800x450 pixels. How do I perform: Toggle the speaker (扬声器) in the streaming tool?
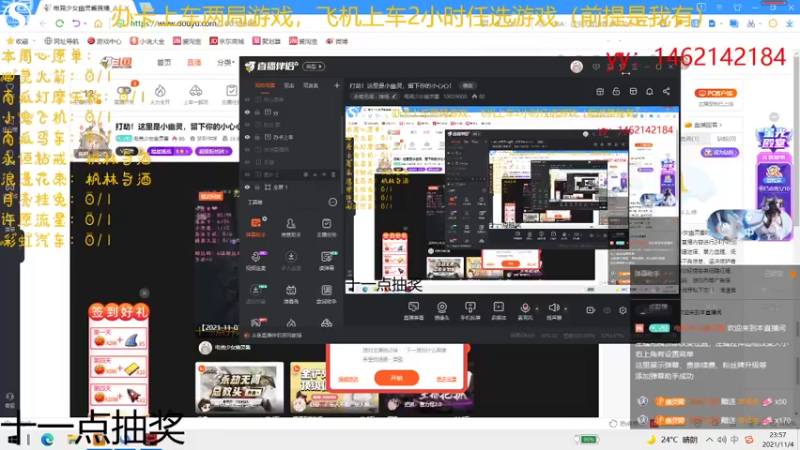coord(554,310)
